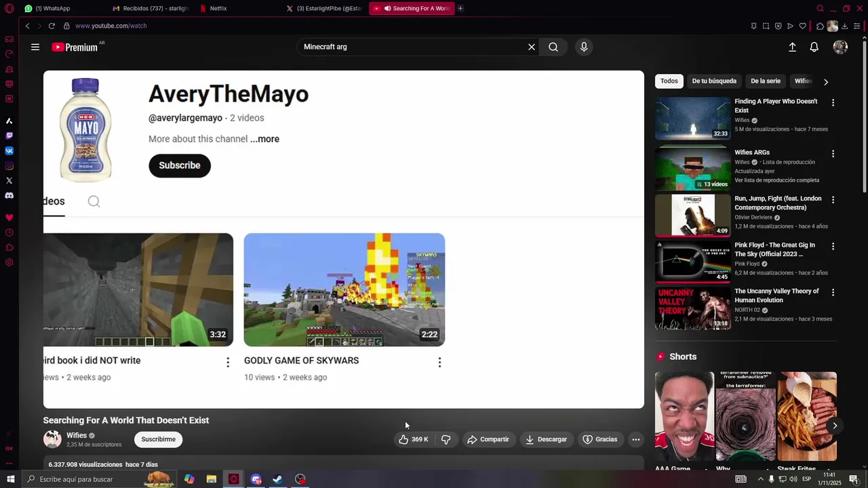Reload the page in the browser
The image size is (868, 488).
click(52, 26)
